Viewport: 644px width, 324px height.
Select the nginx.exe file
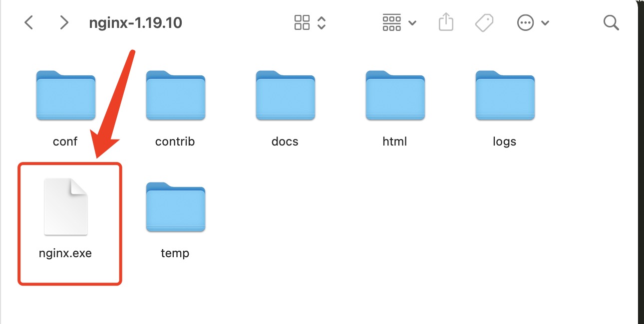point(65,206)
